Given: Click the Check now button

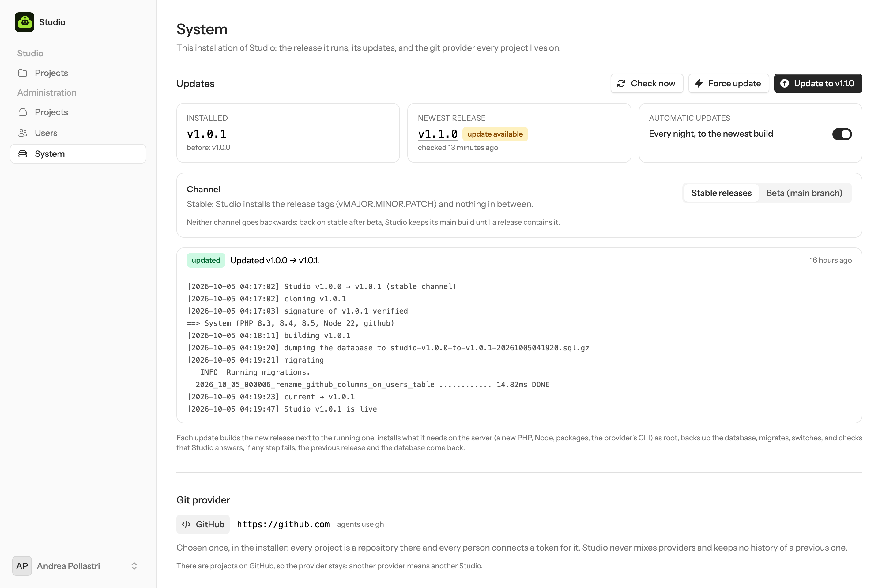Looking at the screenshot, I should pyautogui.click(x=647, y=83).
